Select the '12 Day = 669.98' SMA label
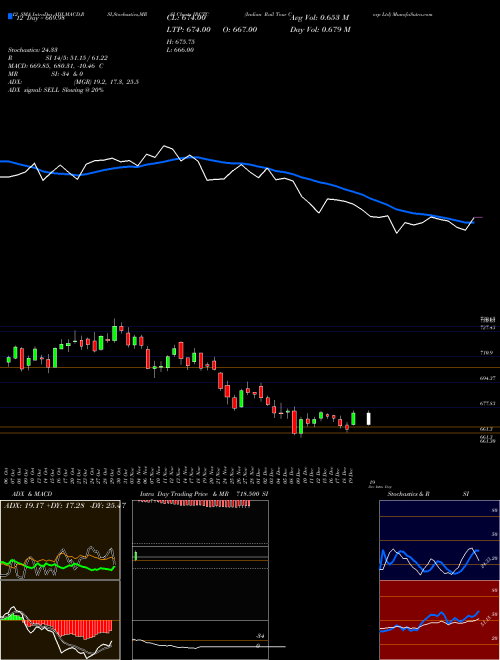500x660 pixels. (x=41, y=18)
